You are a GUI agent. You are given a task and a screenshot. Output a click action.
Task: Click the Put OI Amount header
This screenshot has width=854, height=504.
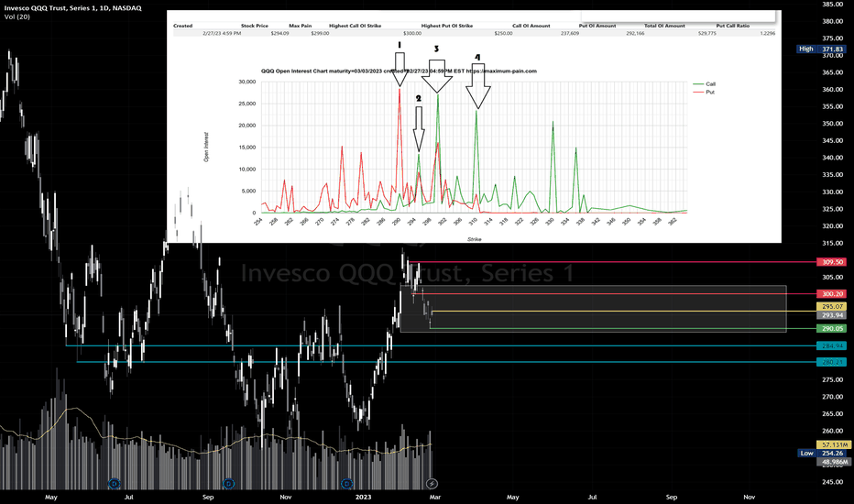pos(597,26)
